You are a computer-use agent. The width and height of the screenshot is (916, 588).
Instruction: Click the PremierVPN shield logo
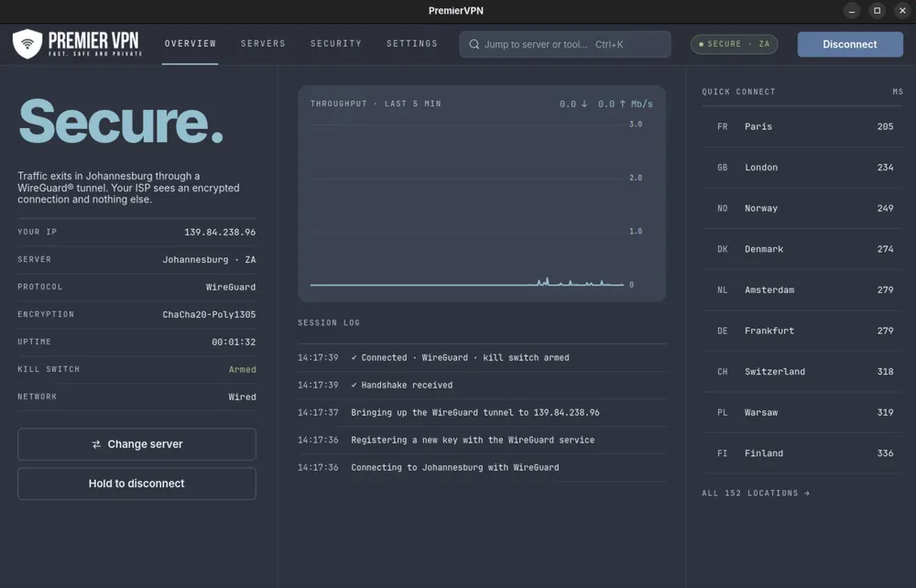(27, 44)
